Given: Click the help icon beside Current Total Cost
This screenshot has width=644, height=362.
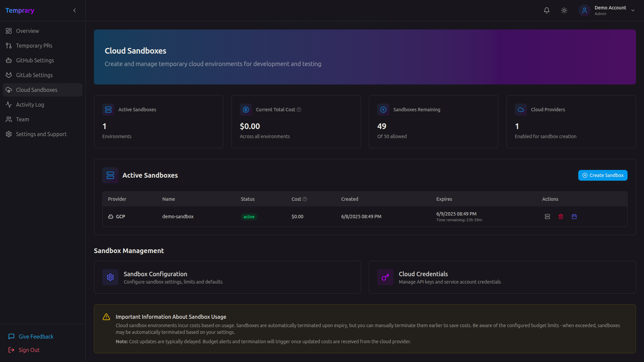Looking at the screenshot, I should (x=299, y=110).
